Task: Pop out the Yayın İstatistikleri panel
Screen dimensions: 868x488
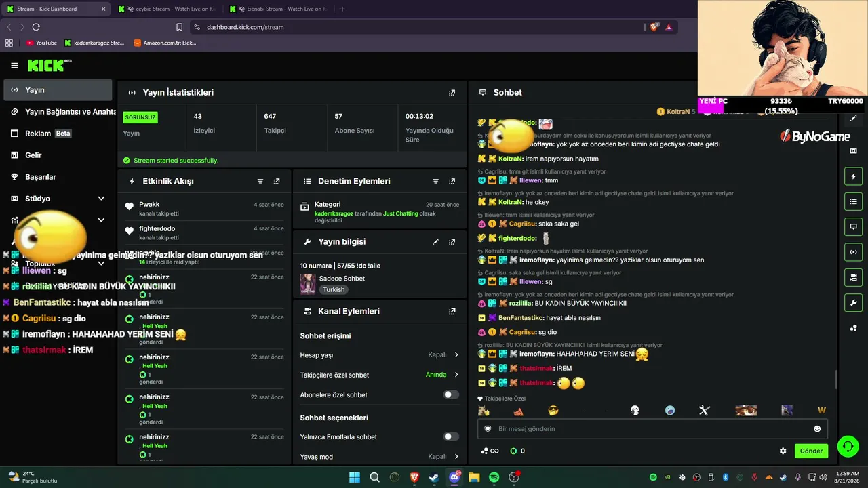Action: tap(452, 92)
